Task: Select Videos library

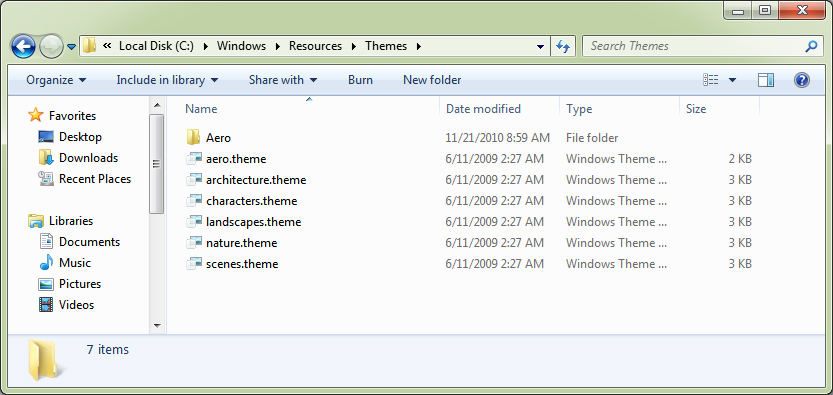Action: pos(76,305)
